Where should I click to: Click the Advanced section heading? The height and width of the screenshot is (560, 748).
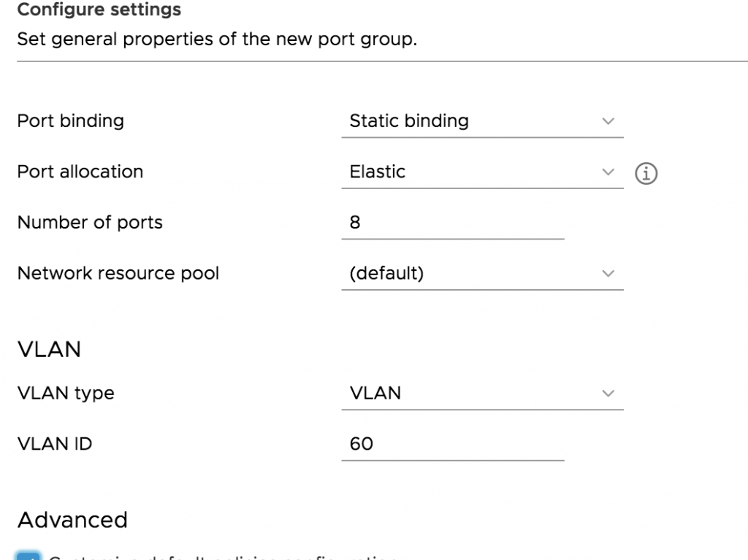[x=72, y=520]
